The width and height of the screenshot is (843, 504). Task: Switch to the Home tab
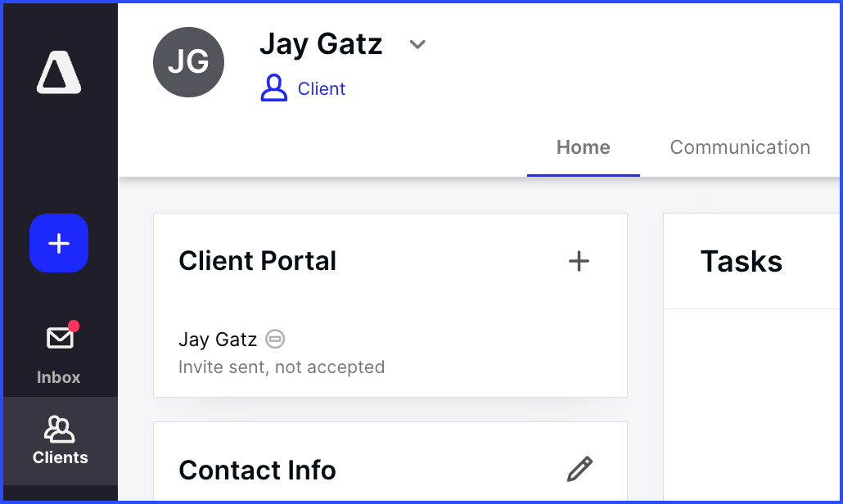click(584, 147)
